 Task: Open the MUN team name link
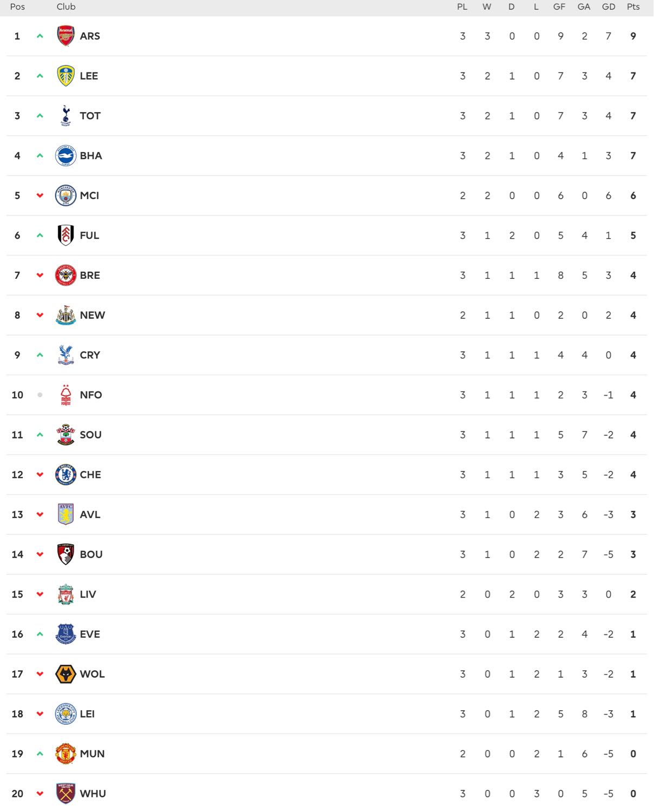pyautogui.click(x=92, y=754)
